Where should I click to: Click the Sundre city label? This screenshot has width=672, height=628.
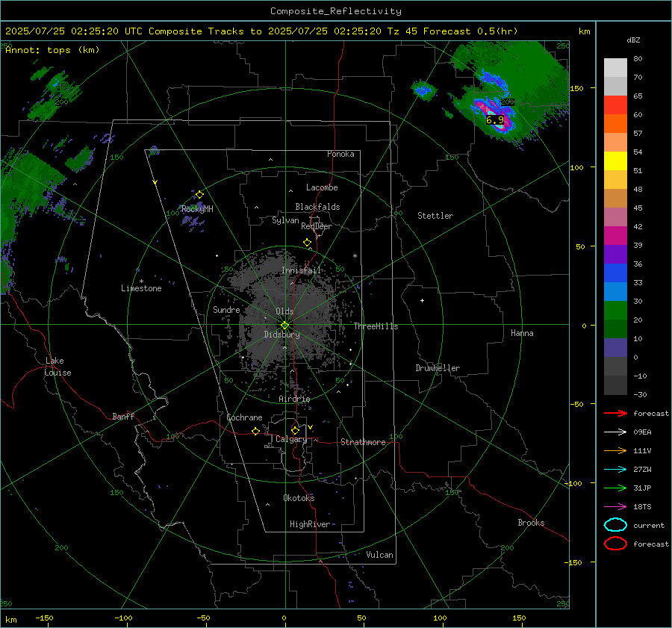pos(226,309)
